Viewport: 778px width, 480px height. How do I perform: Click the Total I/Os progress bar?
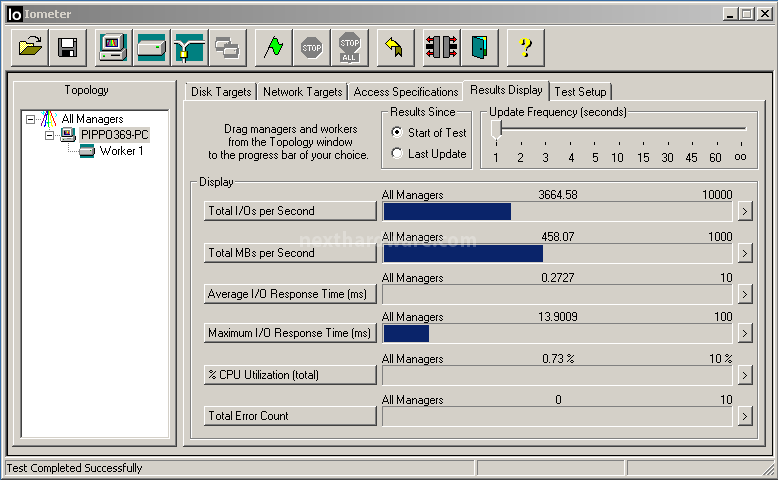coord(557,211)
